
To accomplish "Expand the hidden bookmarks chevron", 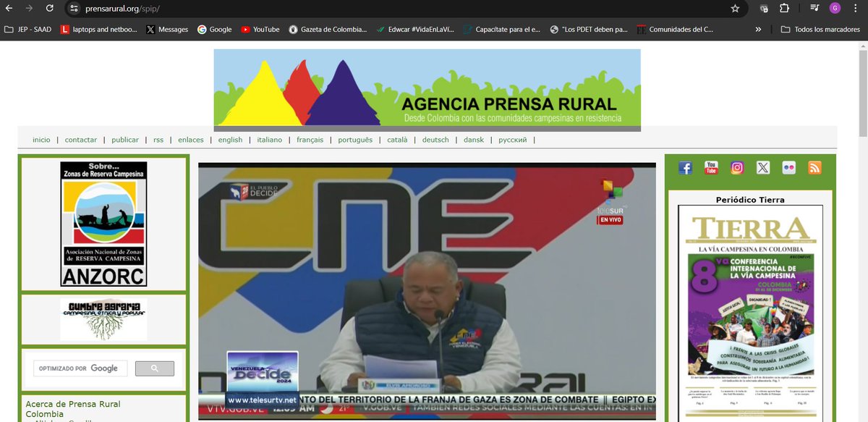I will 758,30.
